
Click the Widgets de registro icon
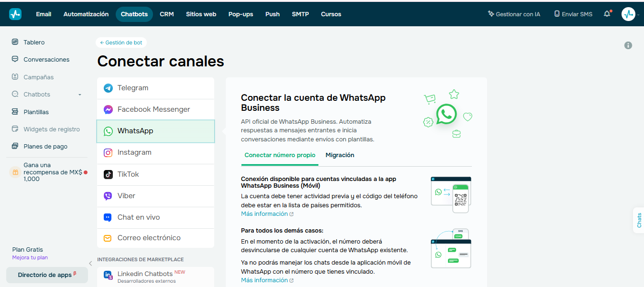click(x=15, y=129)
